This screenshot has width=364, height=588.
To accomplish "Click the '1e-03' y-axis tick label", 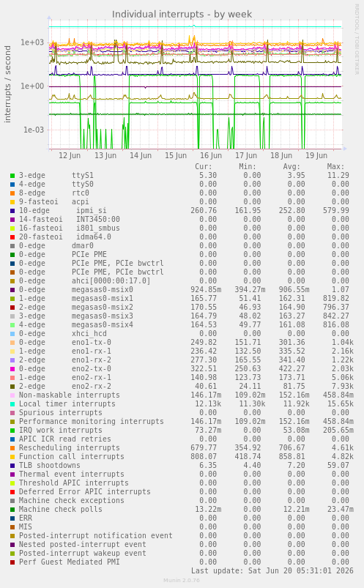I will click(x=34, y=130).
